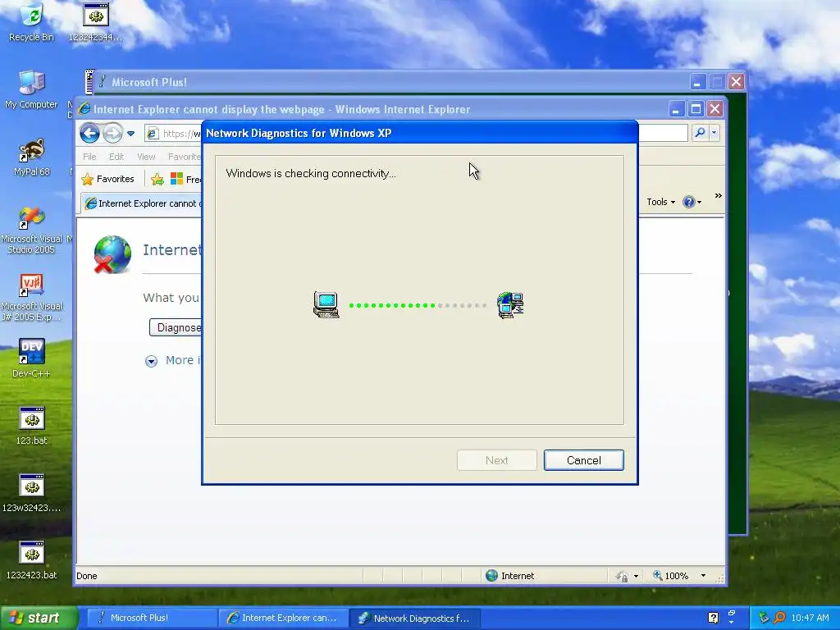
Task: Open the Favorites star button panel
Action: pyautogui.click(x=107, y=179)
